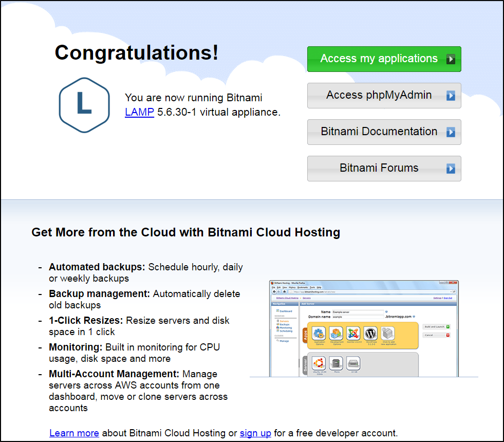Image resolution: width=504 pixels, height=442 pixels.
Task: Select the 'Backup management:' feature text
Action: click(x=99, y=294)
